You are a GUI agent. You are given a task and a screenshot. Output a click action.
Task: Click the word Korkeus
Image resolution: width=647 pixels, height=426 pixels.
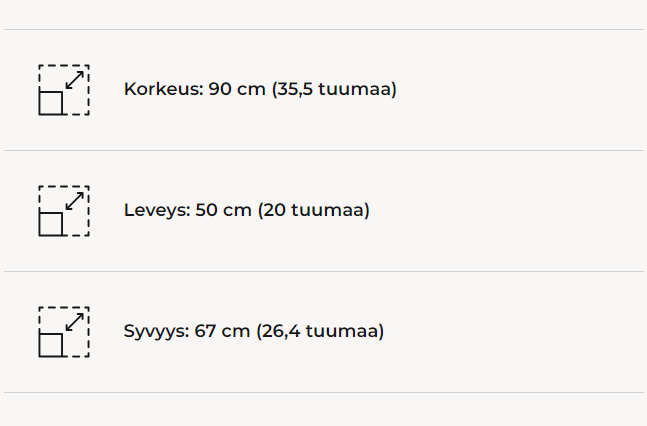click(161, 90)
